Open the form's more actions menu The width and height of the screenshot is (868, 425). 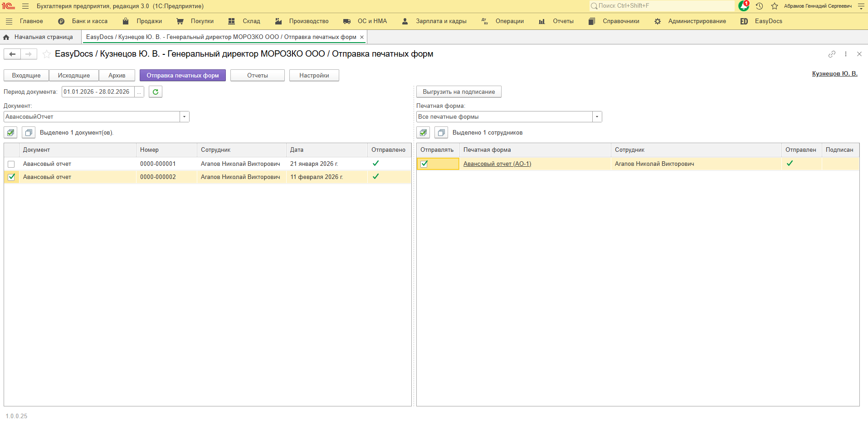point(846,54)
